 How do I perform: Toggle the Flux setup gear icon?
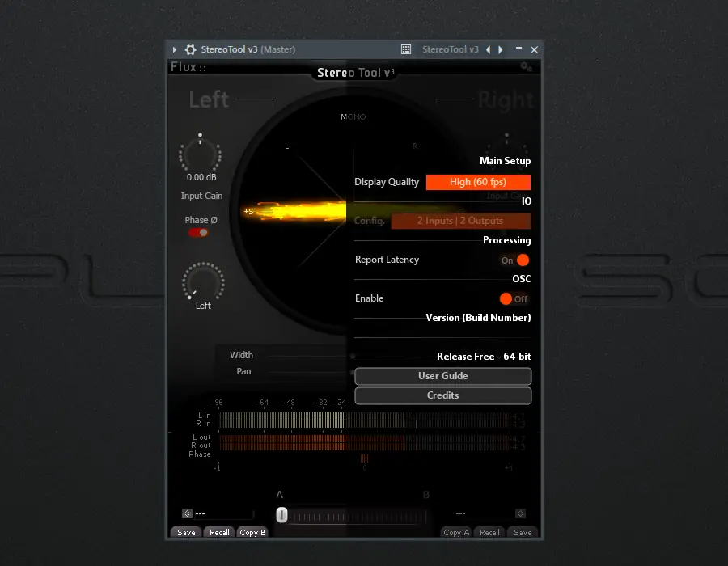point(526,67)
